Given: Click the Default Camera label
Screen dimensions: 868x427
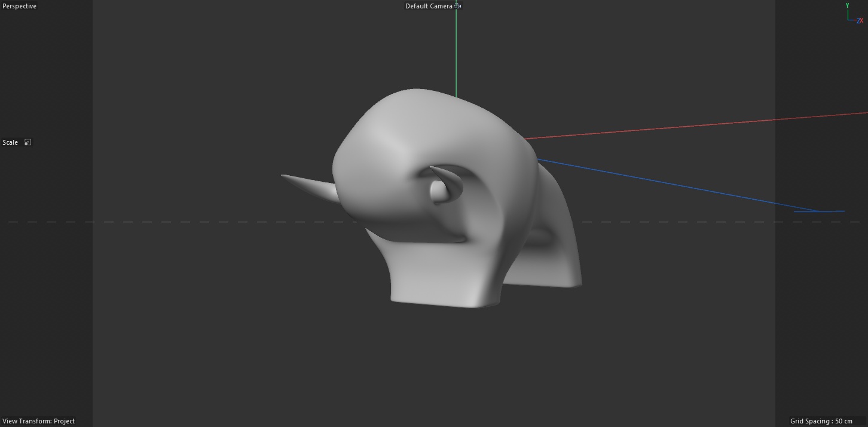Looking at the screenshot, I should coord(429,6).
